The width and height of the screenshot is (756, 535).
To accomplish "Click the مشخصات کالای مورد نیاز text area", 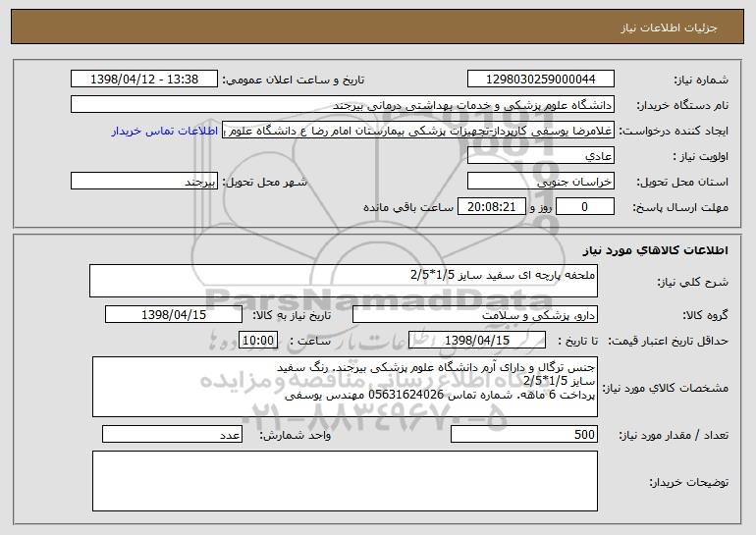I will (x=345, y=387).
